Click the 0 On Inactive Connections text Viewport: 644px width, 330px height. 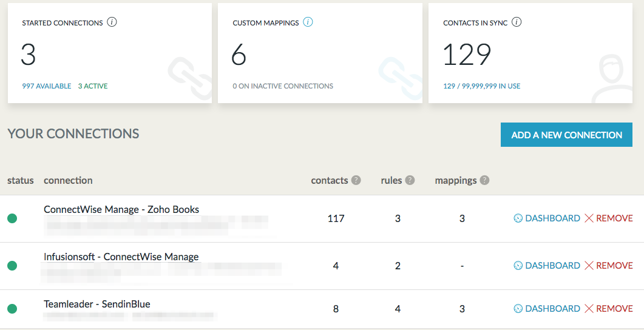click(283, 86)
